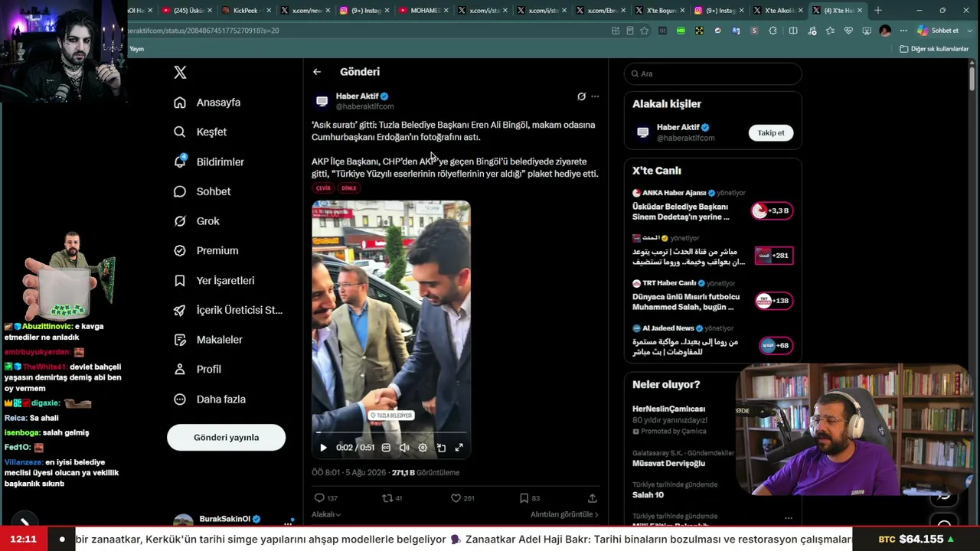The image size is (980, 551).
Task: Open Keşfet in the sidebar
Action: (201, 132)
